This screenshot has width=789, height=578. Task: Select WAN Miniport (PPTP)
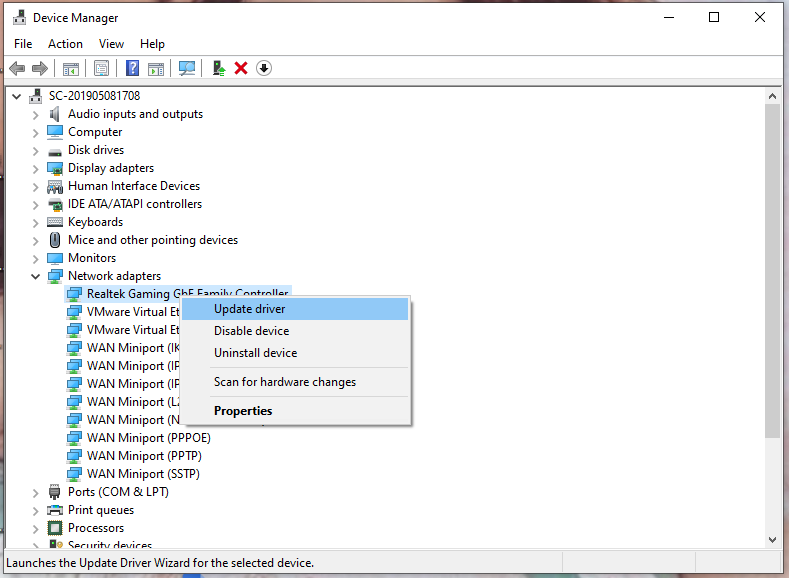tap(144, 456)
